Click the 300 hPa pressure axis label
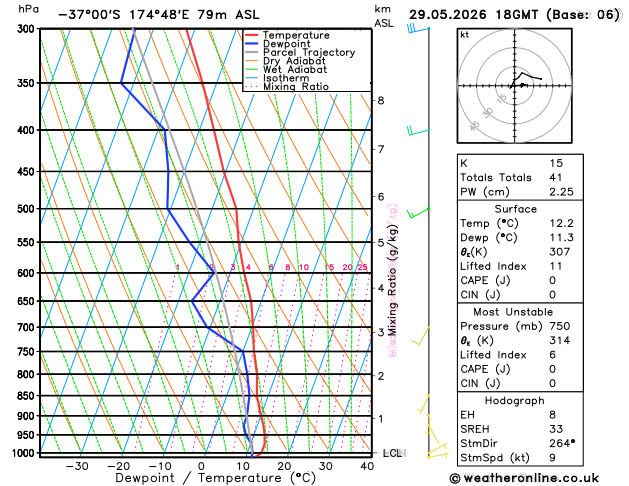 coord(28,28)
